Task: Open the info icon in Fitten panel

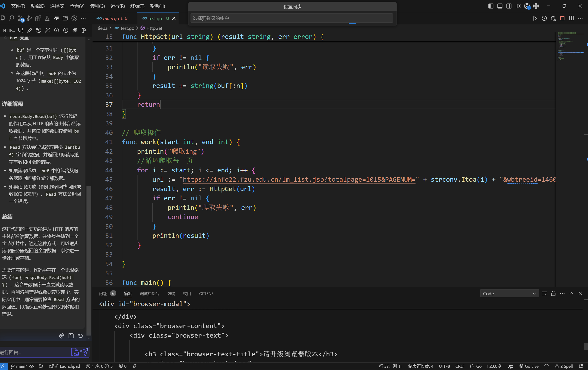Action: pos(66,30)
